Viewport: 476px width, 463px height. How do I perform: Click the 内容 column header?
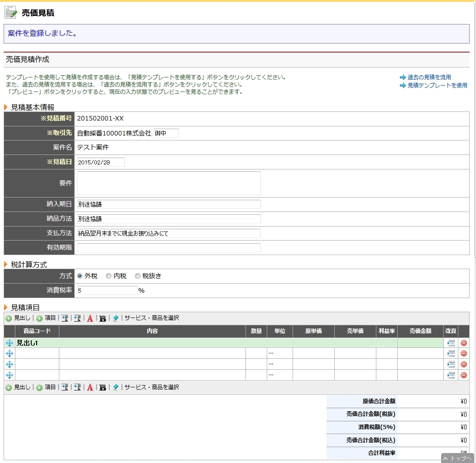152,331
